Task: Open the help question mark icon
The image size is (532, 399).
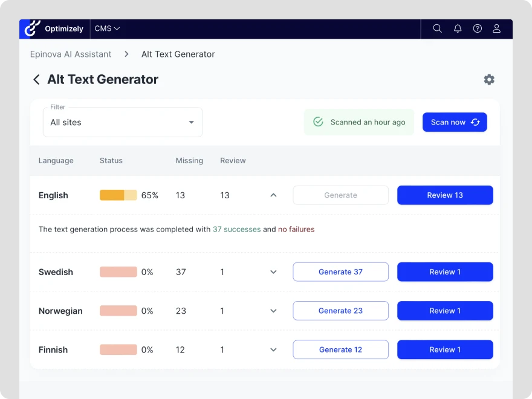Action: click(x=478, y=28)
